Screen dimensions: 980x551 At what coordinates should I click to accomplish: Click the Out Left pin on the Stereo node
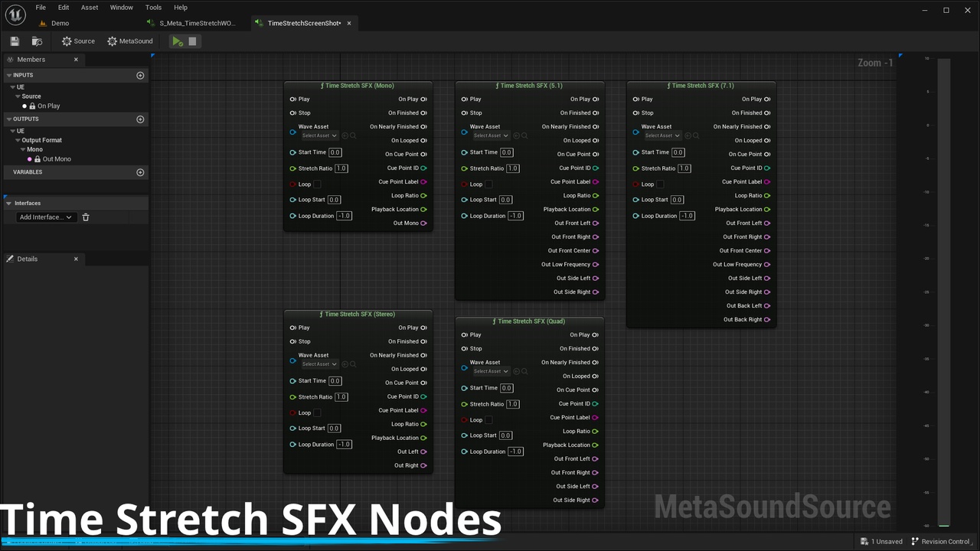coord(424,452)
